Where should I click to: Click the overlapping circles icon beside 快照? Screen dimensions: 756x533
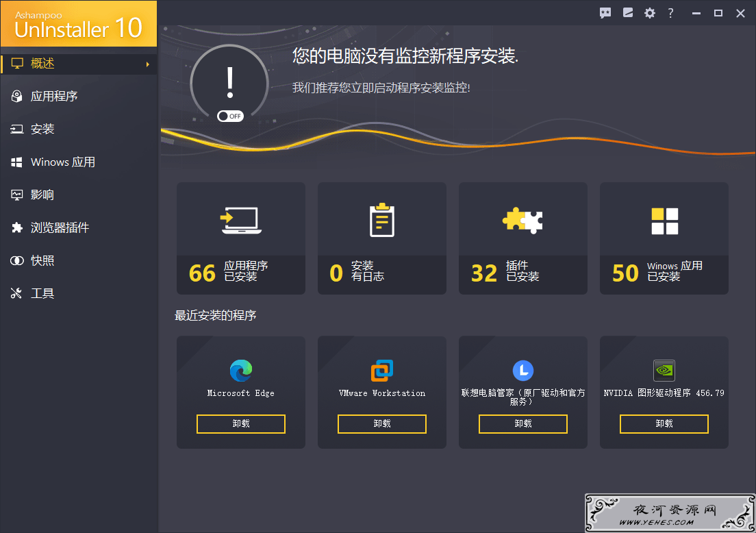pos(17,260)
